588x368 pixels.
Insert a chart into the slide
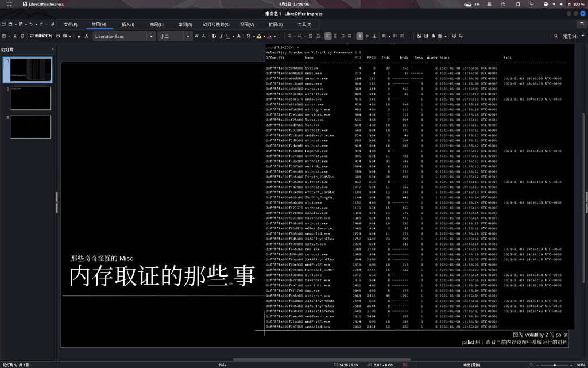(x=434, y=36)
